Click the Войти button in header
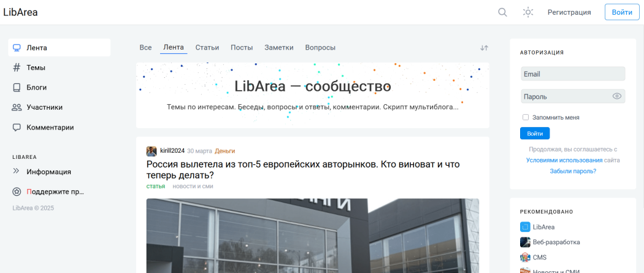 tap(622, 12)
